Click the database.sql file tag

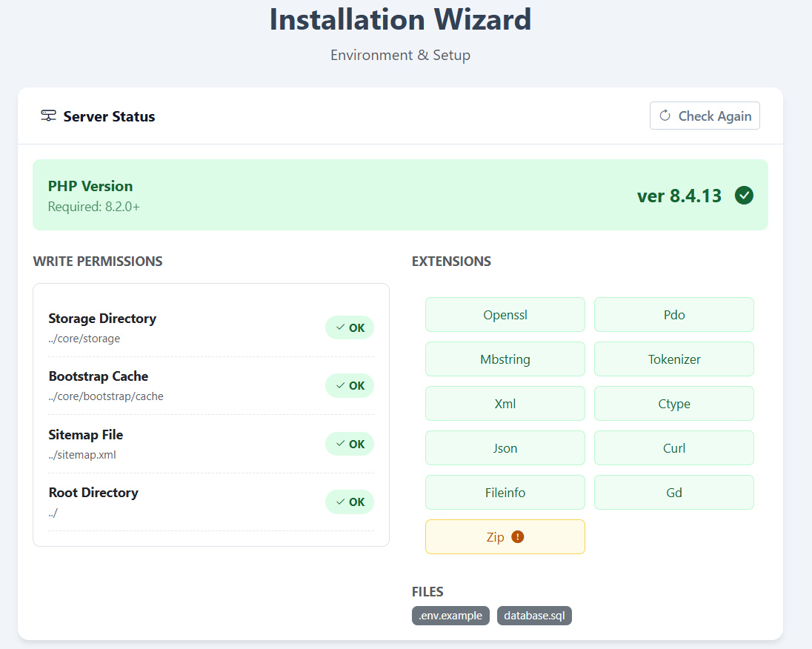pyautogui.click(x=534, y=616)
